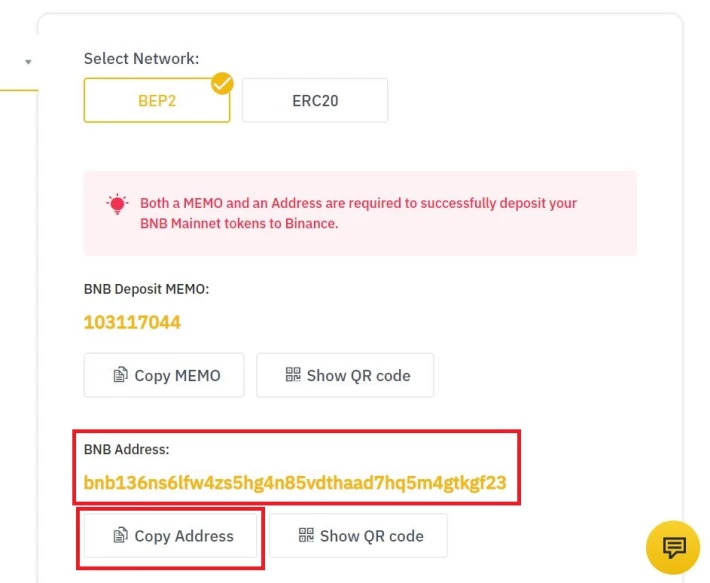Click the MEMO and Address warning banner
This screenshot has width=710, height=583.
coord(360,213)
